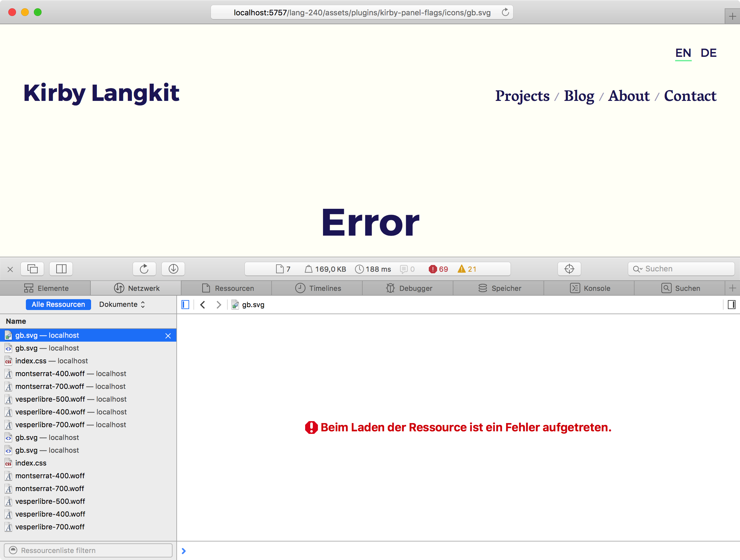
Task: Add a new inspector tab with plus
Action: click(x=732, y=288)
